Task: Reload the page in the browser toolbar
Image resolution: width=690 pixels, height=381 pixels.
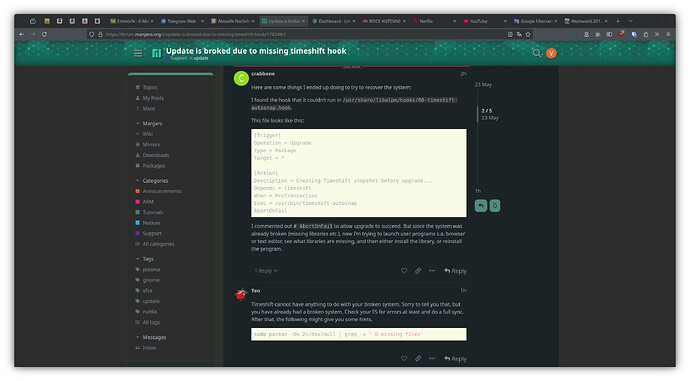Action: 44,34
